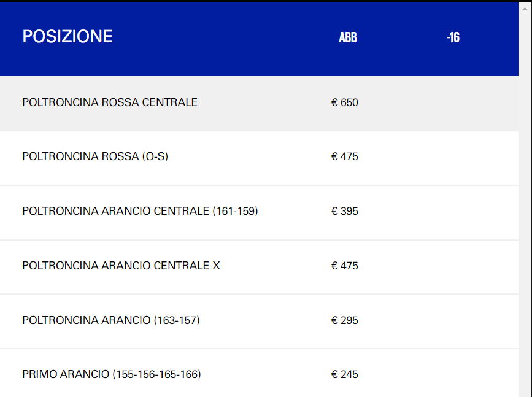Click empty -16 cell in PRIMO ARANCIO row
Viewport: 532px width, 397px height.
point(453,374)
